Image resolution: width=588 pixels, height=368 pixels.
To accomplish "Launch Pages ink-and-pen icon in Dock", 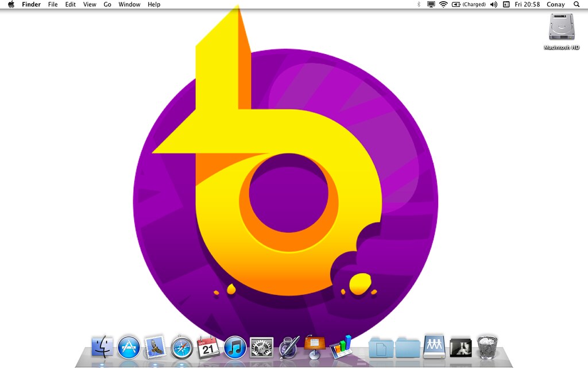I will [x=288, y=347].
